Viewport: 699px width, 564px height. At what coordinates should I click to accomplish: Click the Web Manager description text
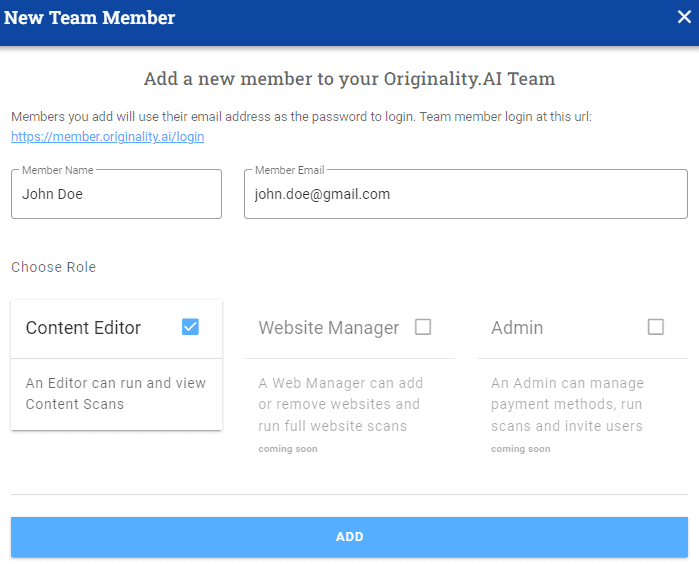pos(341,404)
